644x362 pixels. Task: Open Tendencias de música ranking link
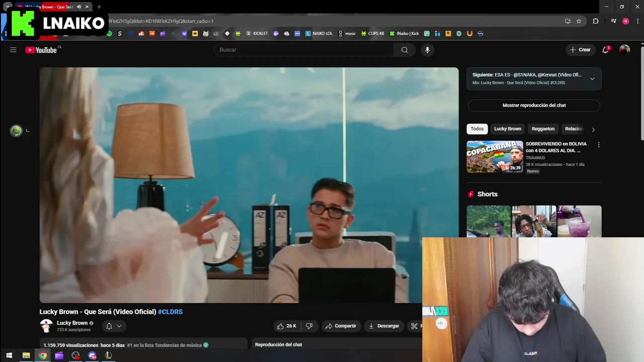pyautogui.click(x=165, y=345)
